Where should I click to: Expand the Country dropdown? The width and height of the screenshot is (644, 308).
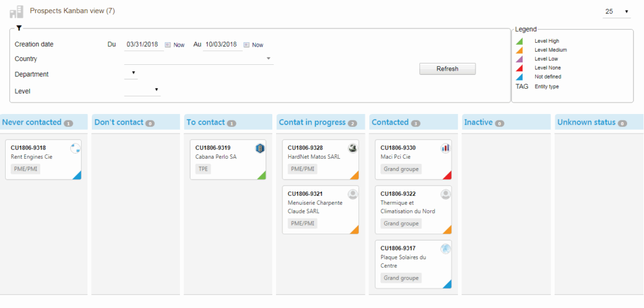coord(269,59)
